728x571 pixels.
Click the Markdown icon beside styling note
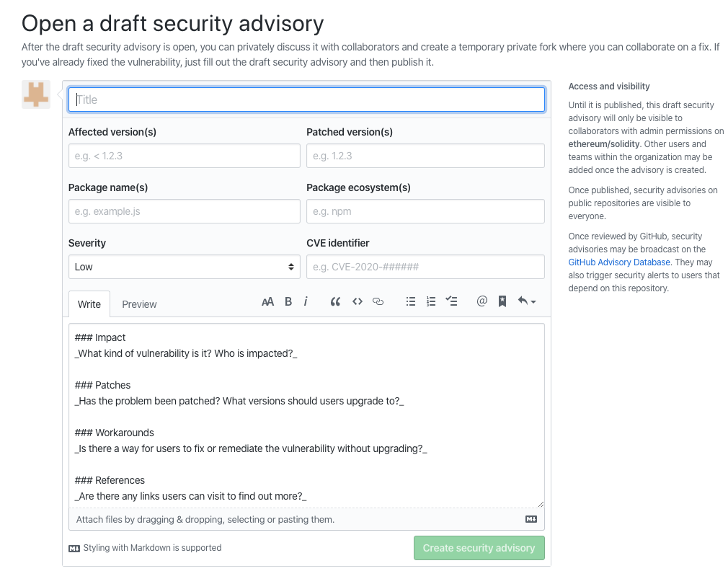(74, 548)
